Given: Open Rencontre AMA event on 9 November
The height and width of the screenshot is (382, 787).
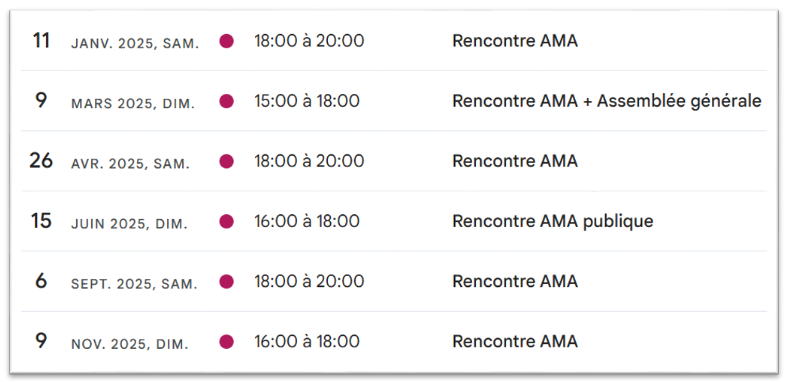Looking at the screenshot, I should point(515,342).
